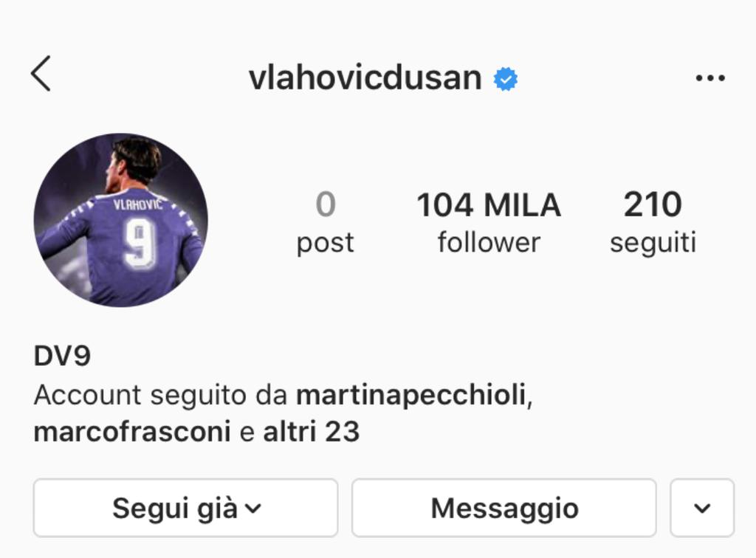Go back using the left arrow
Viewport: 756px width, 558px height.
[41, 73]
